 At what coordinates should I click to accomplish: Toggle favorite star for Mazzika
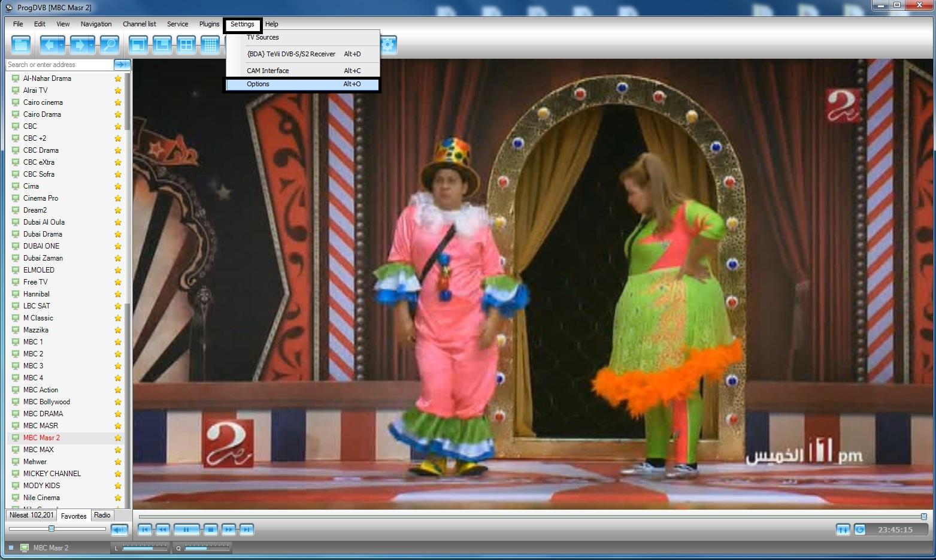point(118,330)
